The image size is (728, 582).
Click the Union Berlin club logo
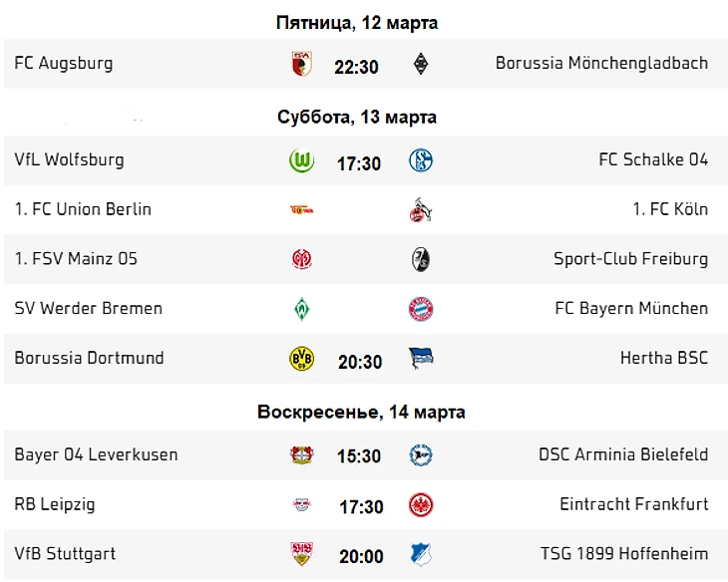pos(301,210)
